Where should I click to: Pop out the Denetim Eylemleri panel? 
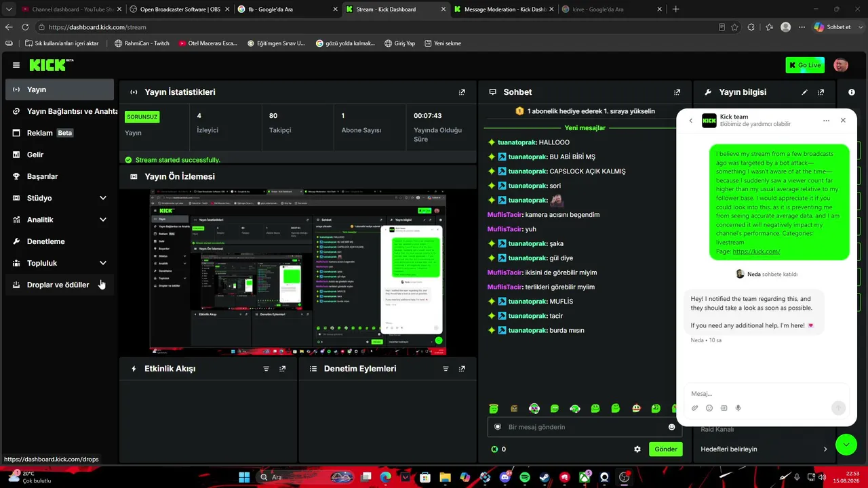(x=462, y=369)
